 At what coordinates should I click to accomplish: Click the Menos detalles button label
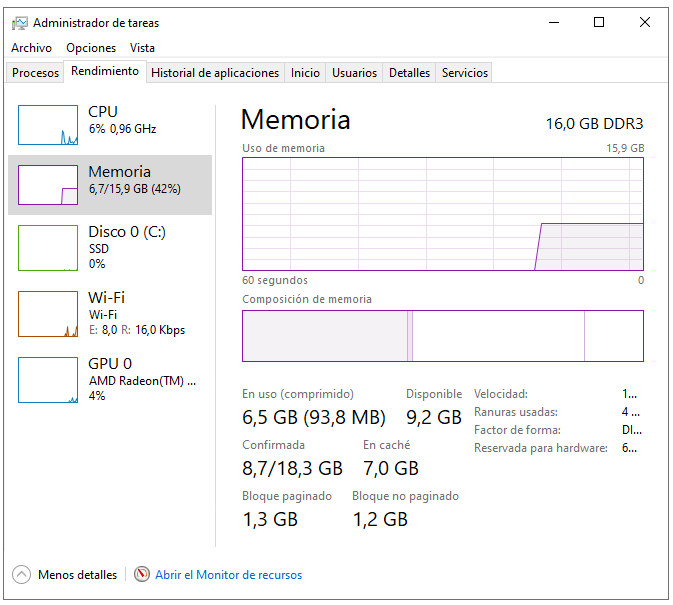[77, 575]
